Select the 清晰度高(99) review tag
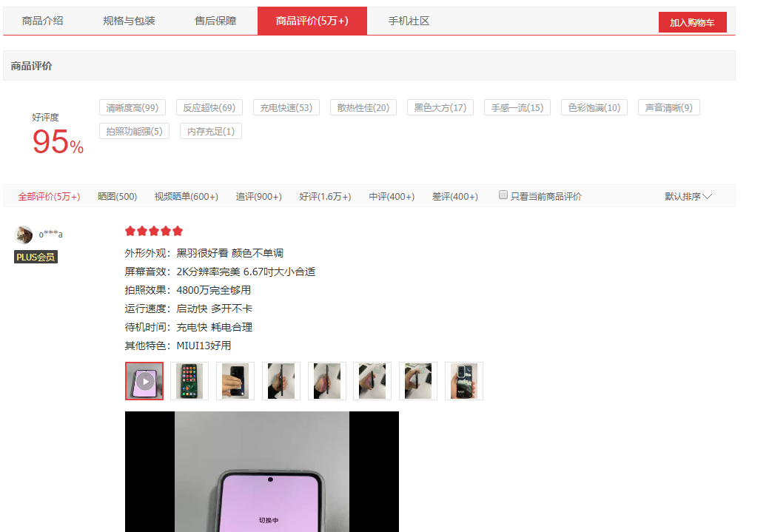Image resolution: width=772 pixels, height=532 pixels. 133,107
